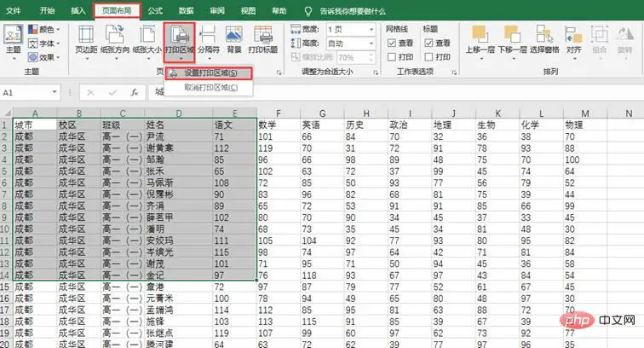Click name cell 马佩渐
Image resolution: width=644 pixels, height=348 pixels.
point(178,183)
